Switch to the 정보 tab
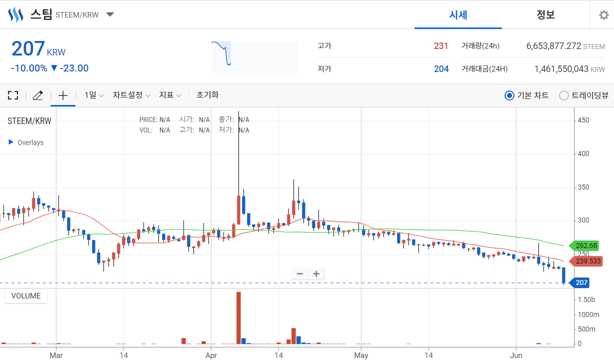Image resolution: width=614 pixels, height=364 pixels. [545, 14]
